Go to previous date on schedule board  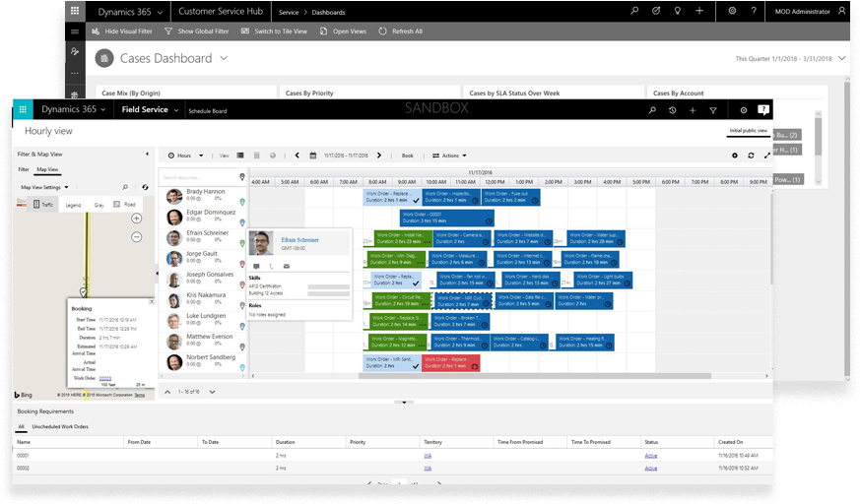click(x=298, y=156)
